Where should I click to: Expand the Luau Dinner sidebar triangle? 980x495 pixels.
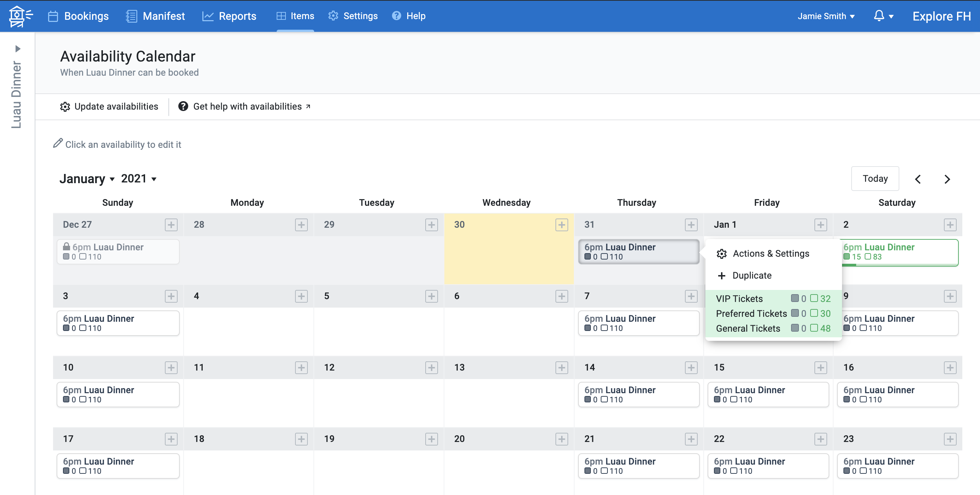17,49
